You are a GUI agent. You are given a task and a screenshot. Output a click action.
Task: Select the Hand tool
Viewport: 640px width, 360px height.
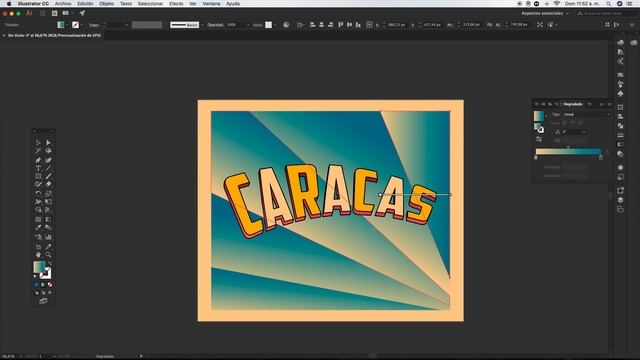click(x=38, y=255)
